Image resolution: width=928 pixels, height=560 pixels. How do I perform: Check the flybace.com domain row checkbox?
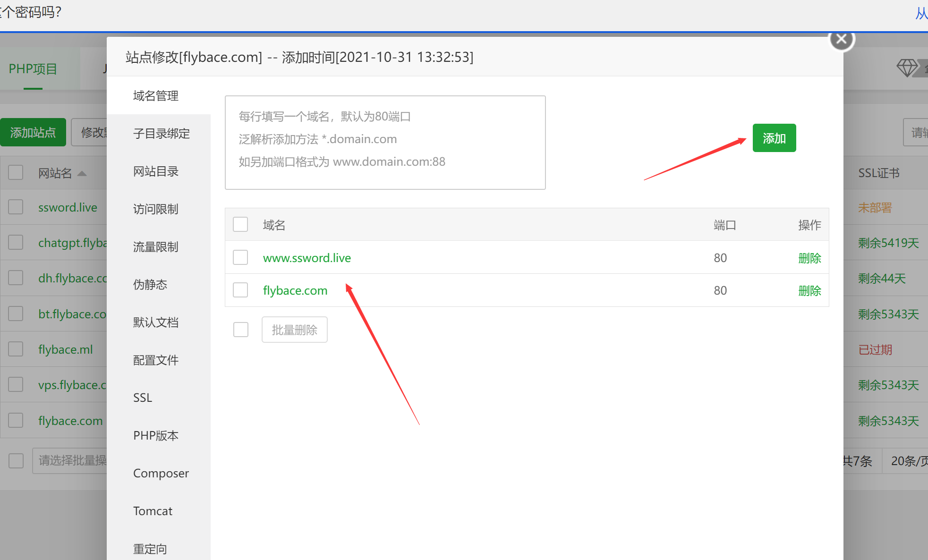240,290
